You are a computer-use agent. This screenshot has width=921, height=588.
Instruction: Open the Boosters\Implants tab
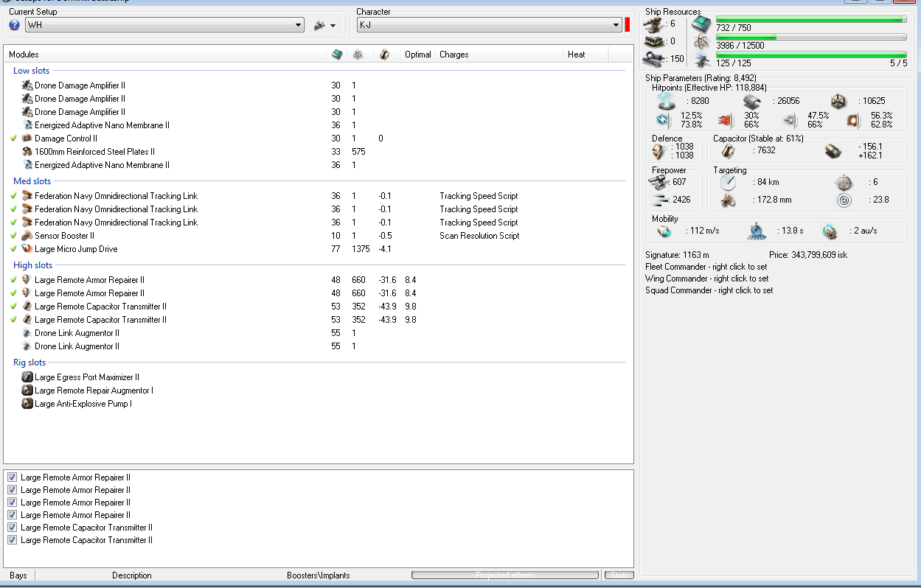tap(319, 575)
